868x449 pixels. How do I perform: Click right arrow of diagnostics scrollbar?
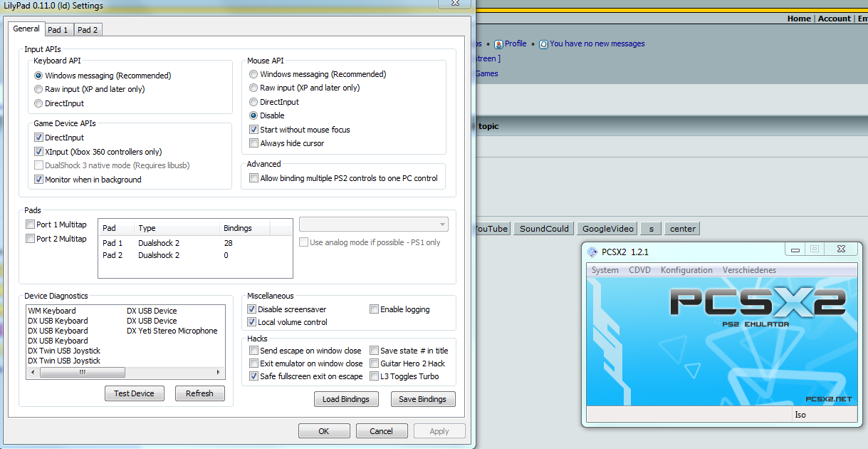[218, 372]
